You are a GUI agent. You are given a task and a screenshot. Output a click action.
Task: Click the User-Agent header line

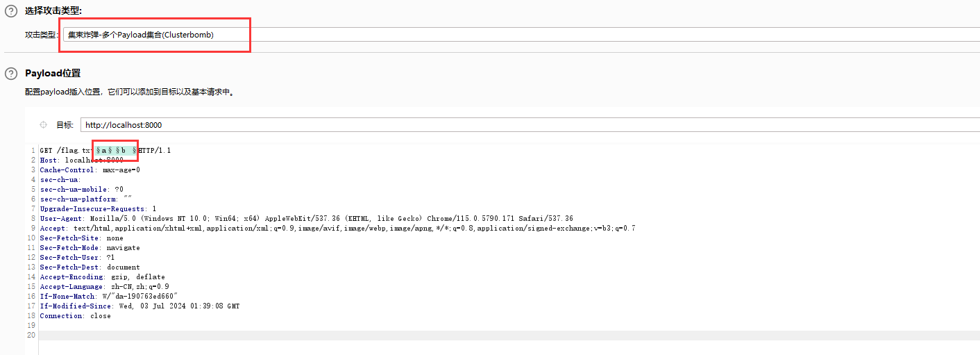[306, 218]
